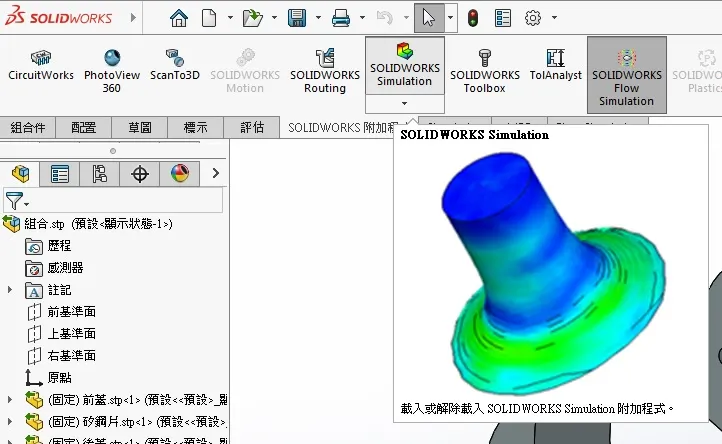Expand the menu arrow beside SOLIDWORKS logo

coord(133,18)
